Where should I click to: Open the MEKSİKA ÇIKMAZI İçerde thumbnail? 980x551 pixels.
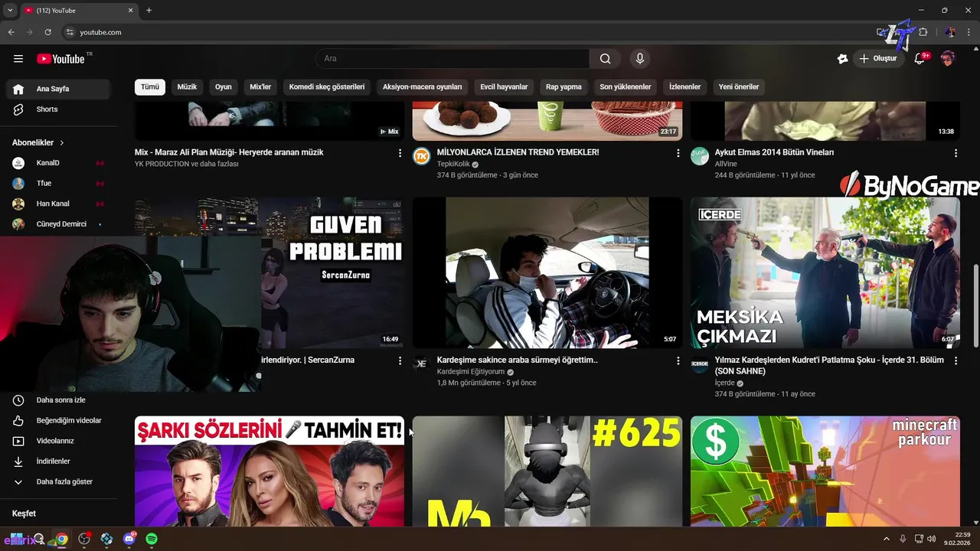(825, 273)
